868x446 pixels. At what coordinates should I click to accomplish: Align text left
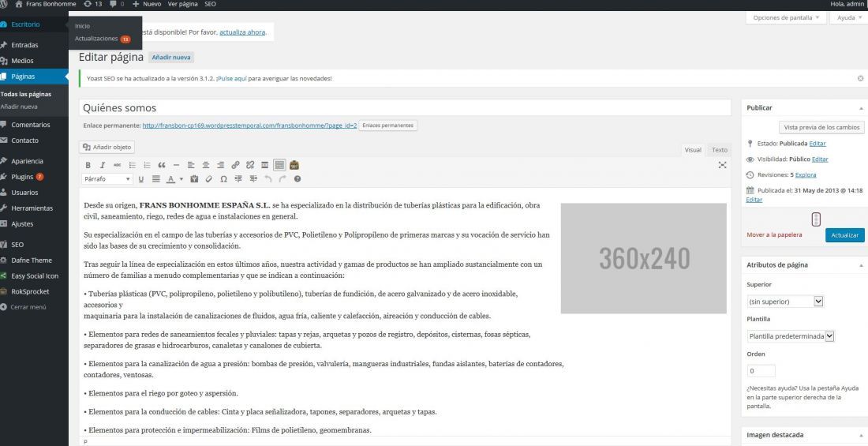(x=191, y=165)
